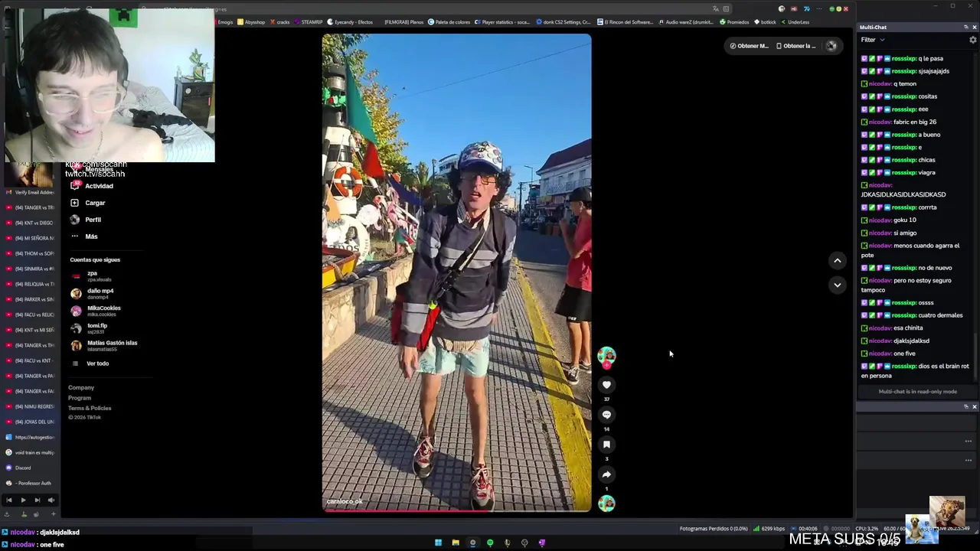Open the spinning sound disc below share
The height and width of the screenshot is (551, 980).
[x=606, y=504]
